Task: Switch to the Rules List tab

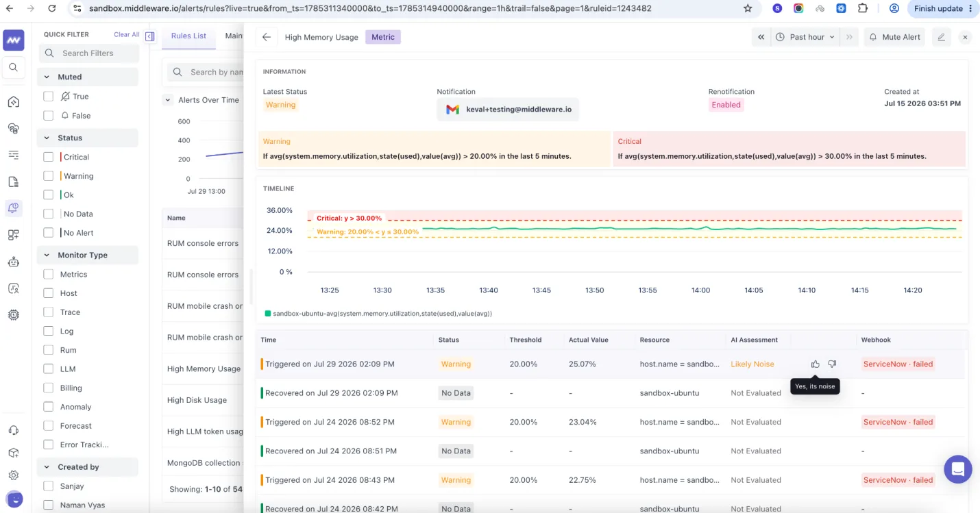Action: [188, 36]
